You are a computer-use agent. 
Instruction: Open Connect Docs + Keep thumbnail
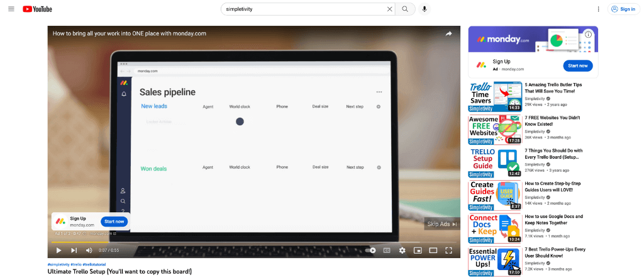495,228
